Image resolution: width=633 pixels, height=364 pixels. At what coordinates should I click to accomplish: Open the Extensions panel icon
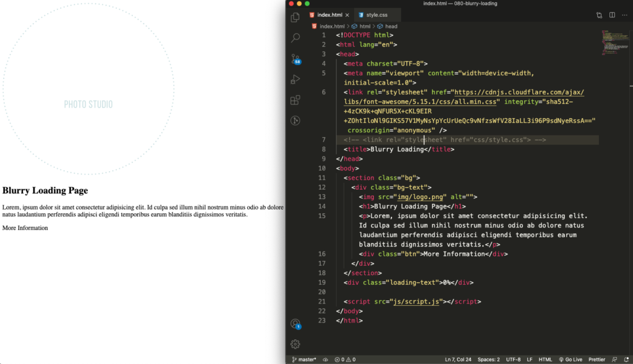pos(295,99)
